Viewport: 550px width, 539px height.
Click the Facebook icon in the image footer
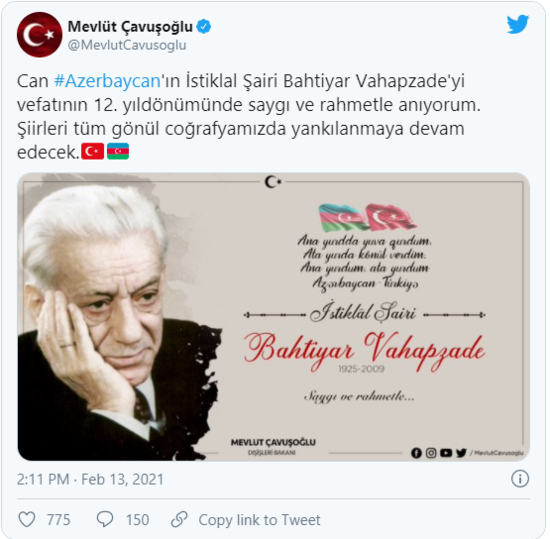(416, 453)
